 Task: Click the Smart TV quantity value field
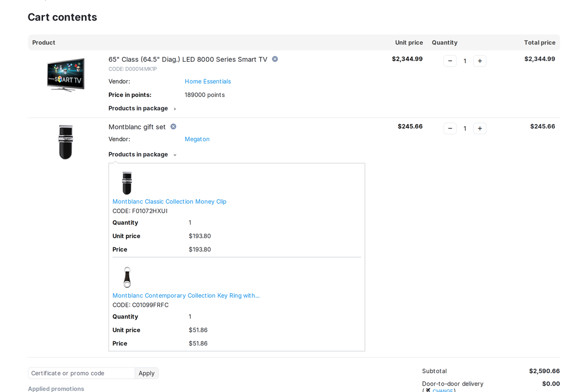[465, 61]
